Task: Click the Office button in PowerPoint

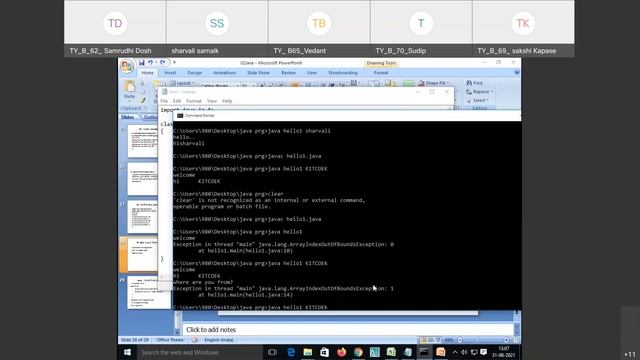Action: click(x=127, y=66)
